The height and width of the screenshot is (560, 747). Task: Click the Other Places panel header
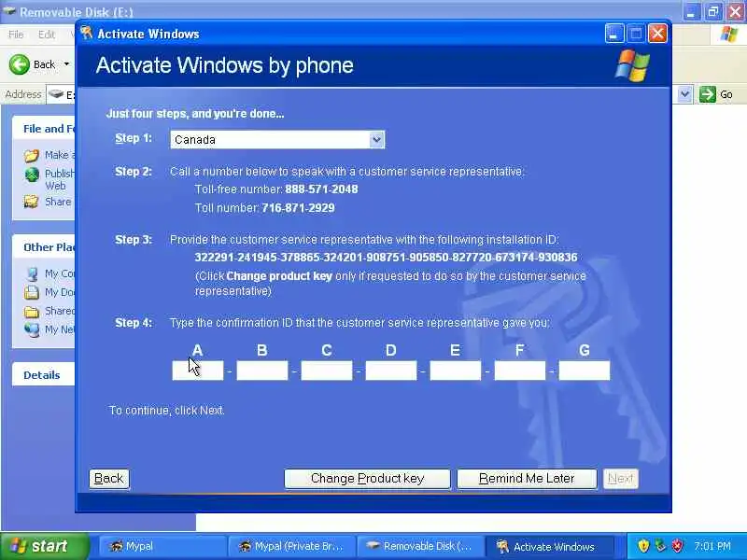pos(43,247)
